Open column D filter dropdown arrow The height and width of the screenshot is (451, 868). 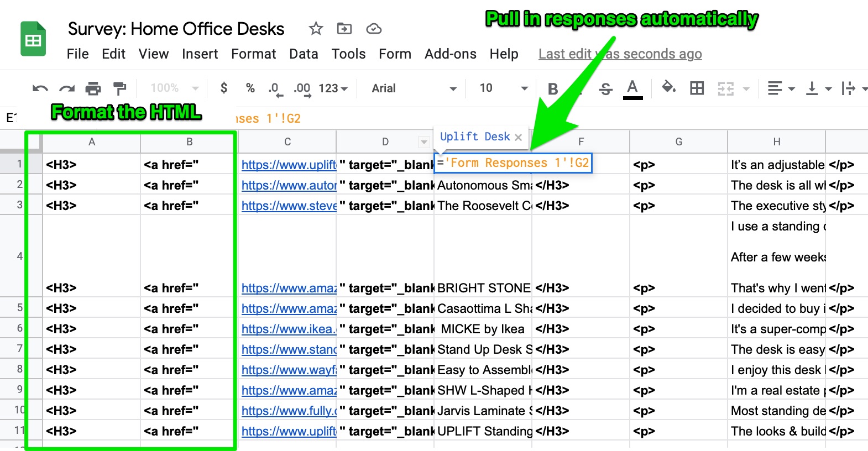click(424, 142)
